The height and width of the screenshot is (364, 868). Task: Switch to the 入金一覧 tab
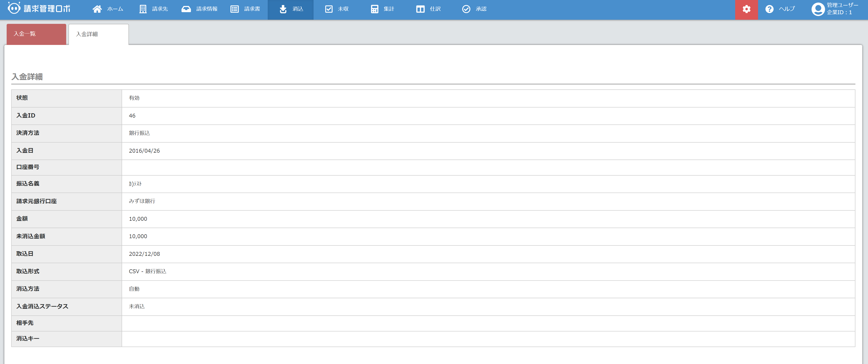[36, 34]
